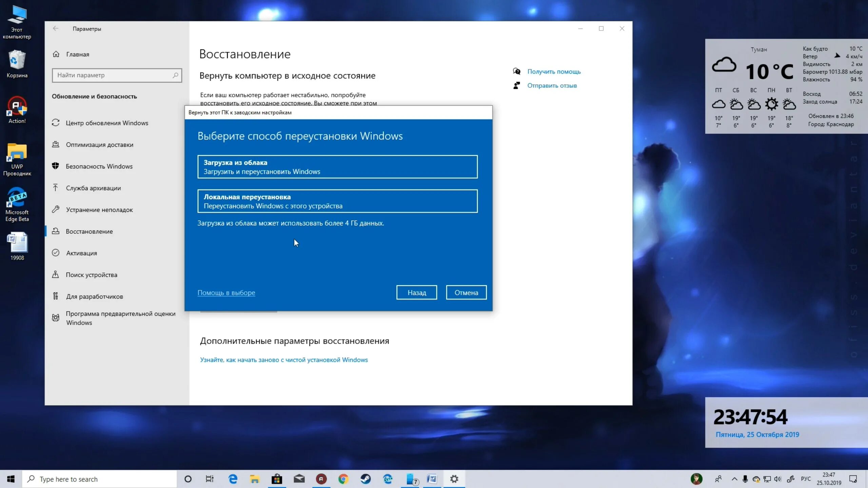
Task: Click the 'Получить помощь' link
Action: (554, 72)
